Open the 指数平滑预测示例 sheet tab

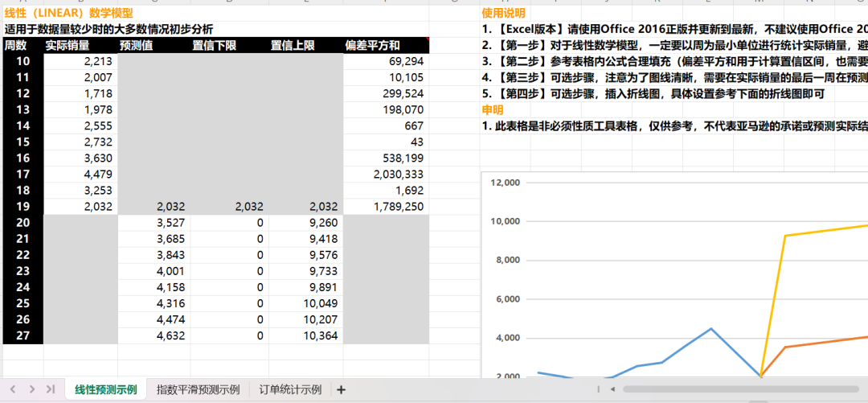199,389
